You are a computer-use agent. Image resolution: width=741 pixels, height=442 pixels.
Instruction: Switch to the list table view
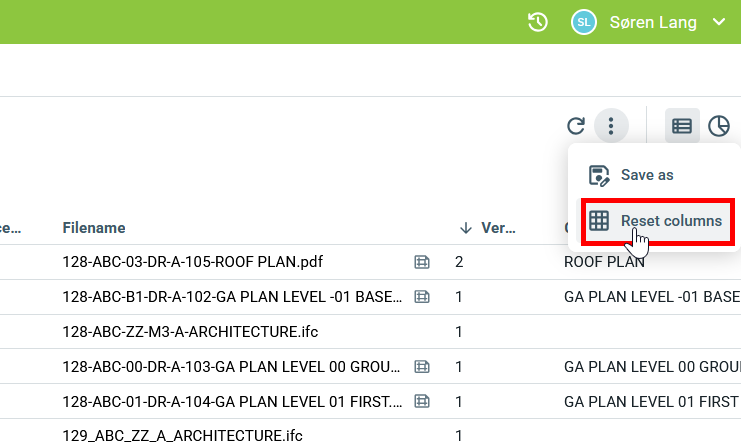click(682, 126)
